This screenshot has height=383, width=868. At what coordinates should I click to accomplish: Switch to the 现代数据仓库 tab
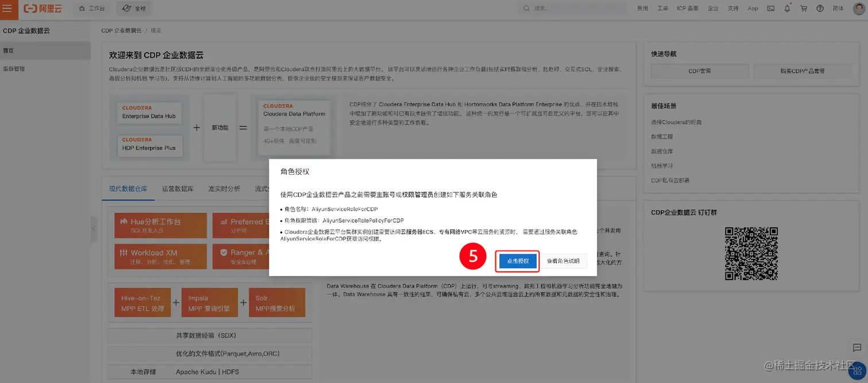pos(128,188)
